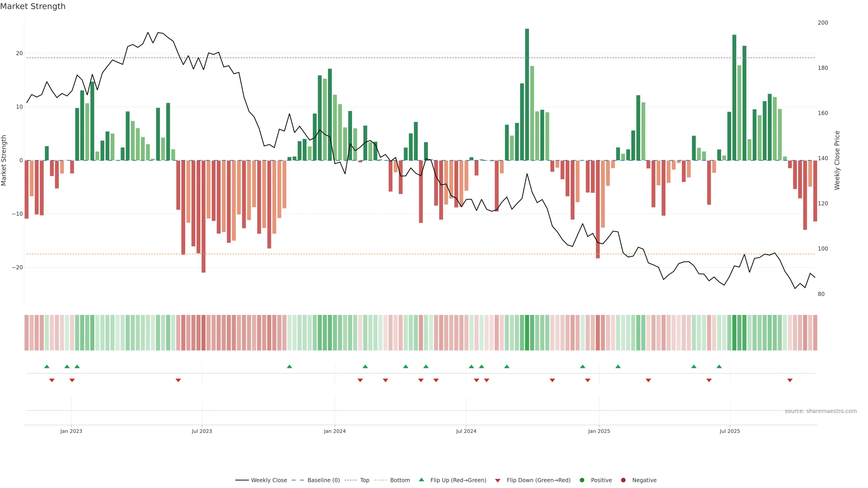Click the lone Flip Up marker in late 2023
Image resolution: width=868 pixels, height=488 pixels.
[289, 366]
